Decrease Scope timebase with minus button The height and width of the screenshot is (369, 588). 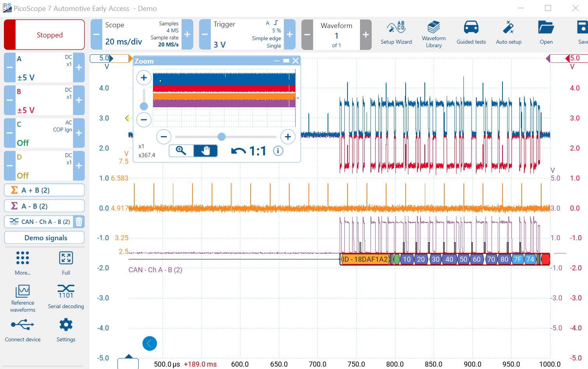tap(96, 34)
